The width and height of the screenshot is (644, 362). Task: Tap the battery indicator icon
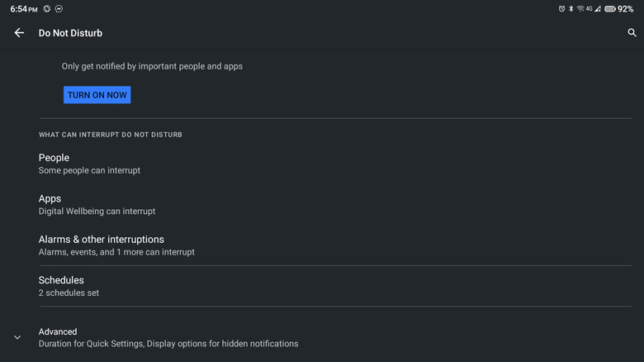(610, 9)
